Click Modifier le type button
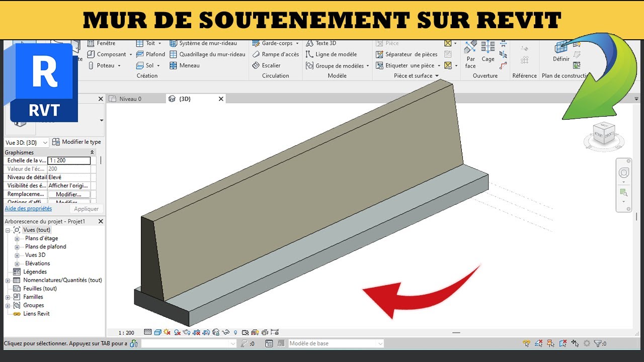 coord(76,142)
